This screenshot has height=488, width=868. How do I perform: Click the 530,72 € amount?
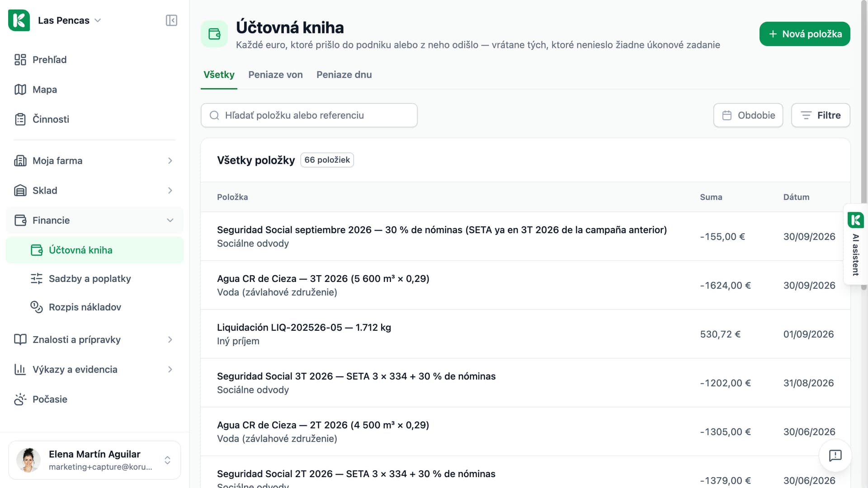pos(720,334)
